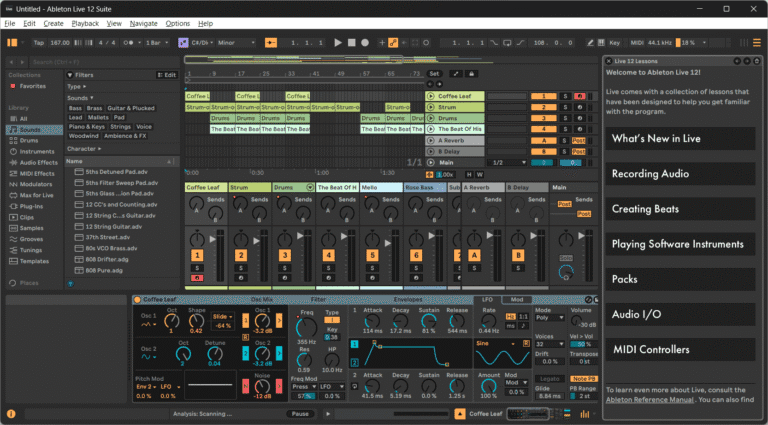Click the lock icon next to Set

(x=471, y=74)
